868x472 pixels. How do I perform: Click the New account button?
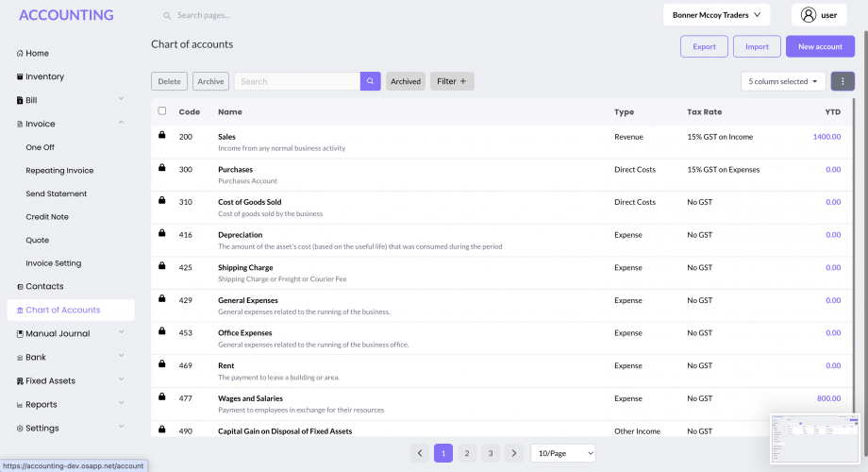820,46
